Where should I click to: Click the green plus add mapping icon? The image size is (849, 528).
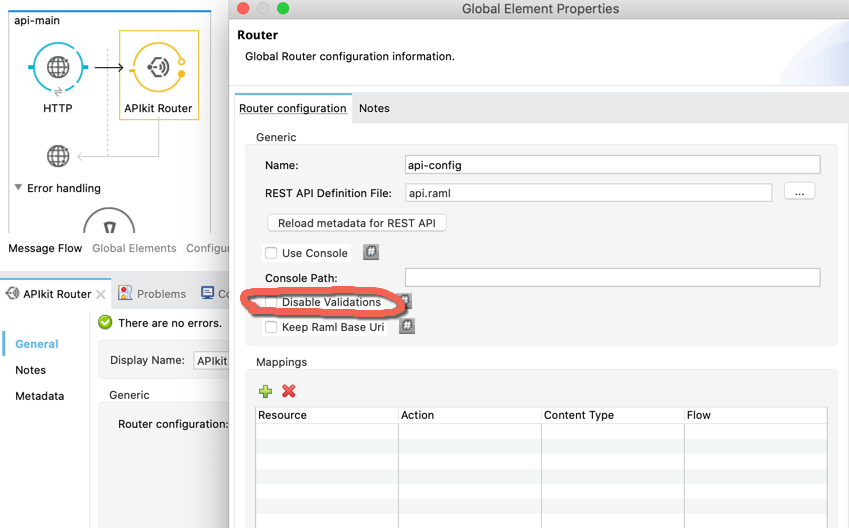[266, 392]
